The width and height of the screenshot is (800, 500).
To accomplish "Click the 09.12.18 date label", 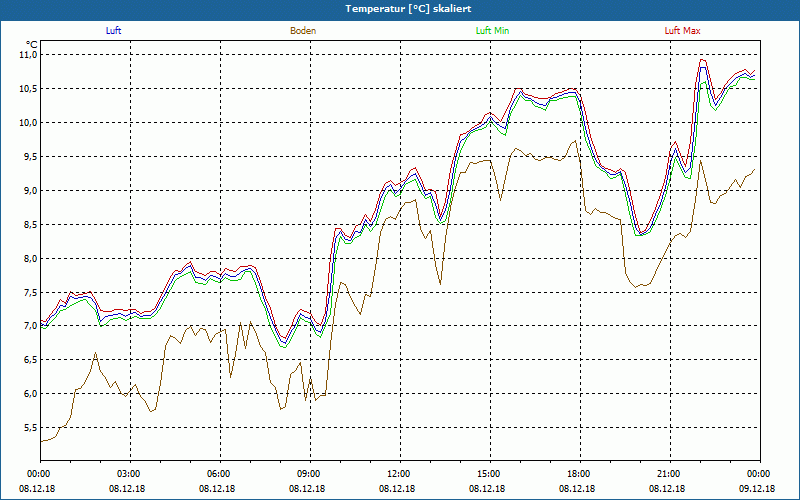I will pos(757,488).
